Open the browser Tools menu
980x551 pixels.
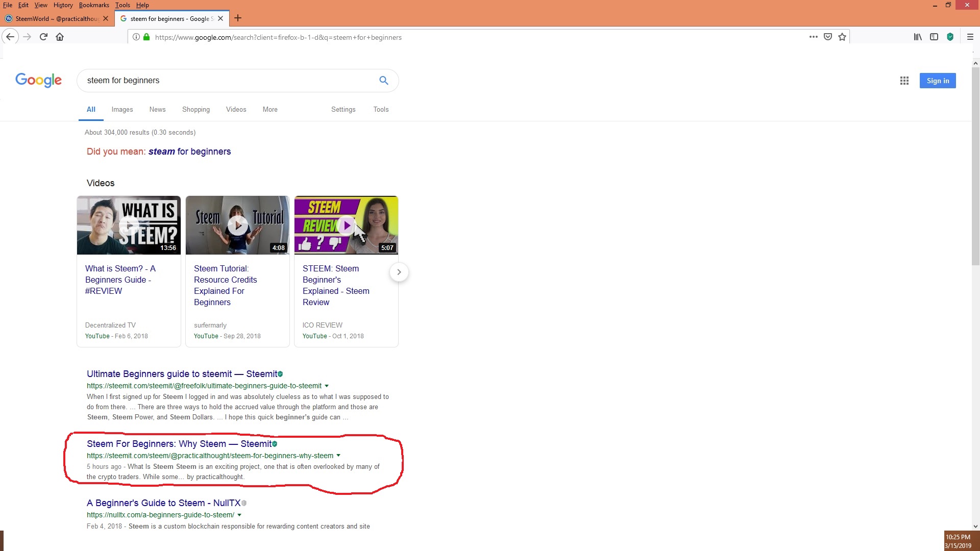coord(122,5)
